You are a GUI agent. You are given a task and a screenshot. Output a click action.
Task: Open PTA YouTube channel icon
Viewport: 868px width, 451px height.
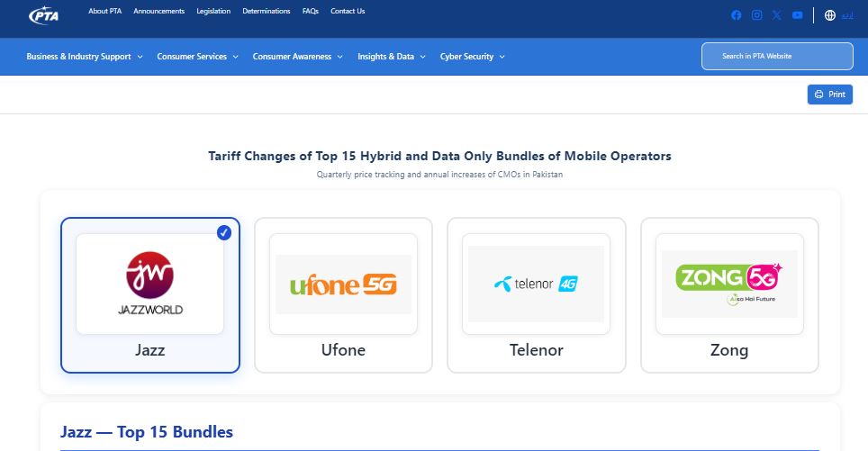tap(797, 15)
